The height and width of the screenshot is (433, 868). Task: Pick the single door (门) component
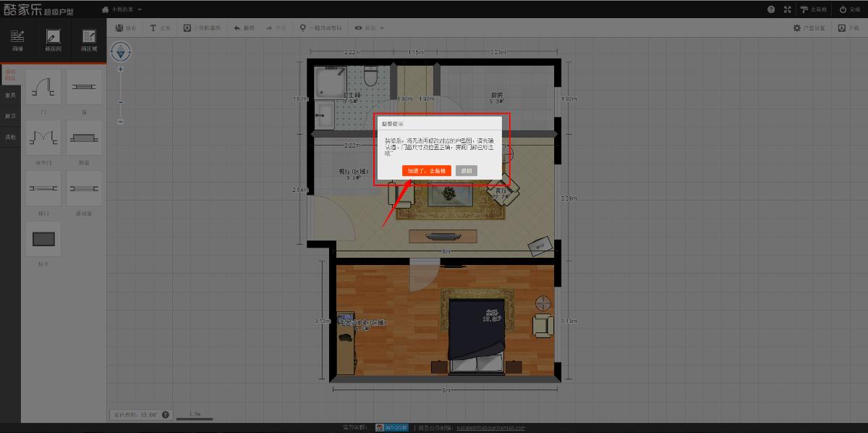(44, 88)
